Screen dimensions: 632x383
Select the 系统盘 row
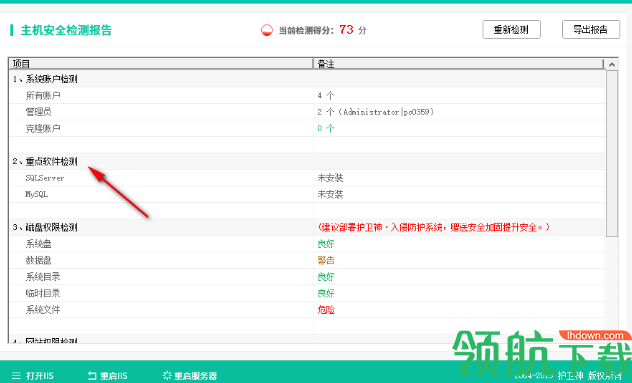point(307,244)
